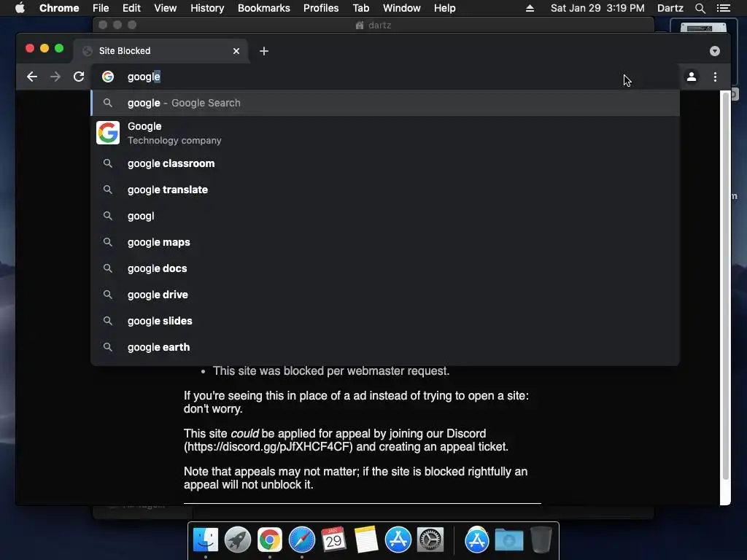Image resolution: width=747 pixels, height=560 pixels.
Task: Open Spotlight search magnifier icon
Action: click(700, 8)
